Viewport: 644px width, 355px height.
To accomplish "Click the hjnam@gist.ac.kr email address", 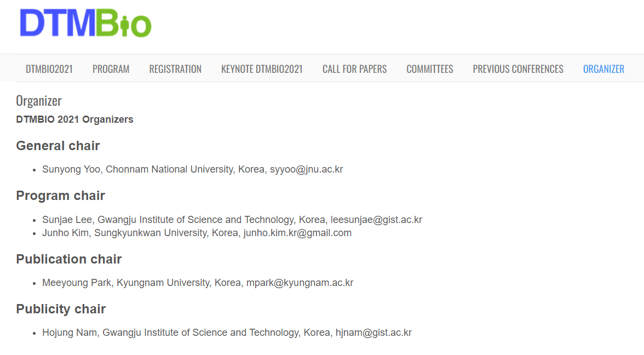I will (373, 333).
